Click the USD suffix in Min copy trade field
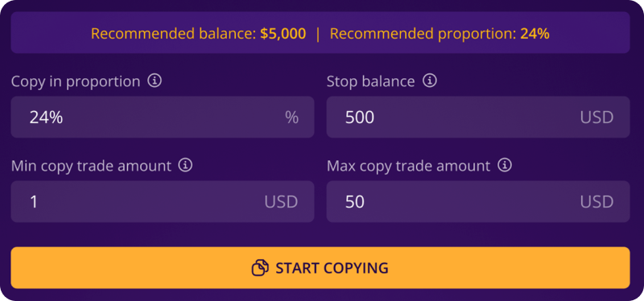644x301 pixels. coord(281,202)
